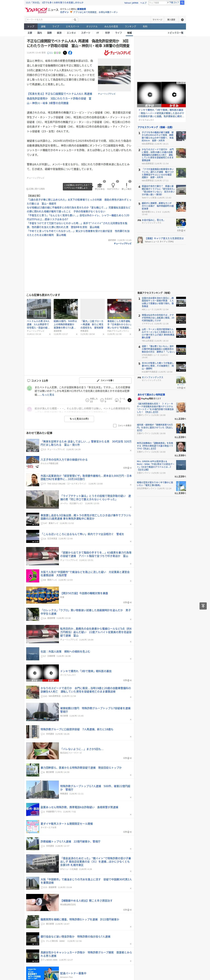Open the ヘルプ link at top

(143, 3)
